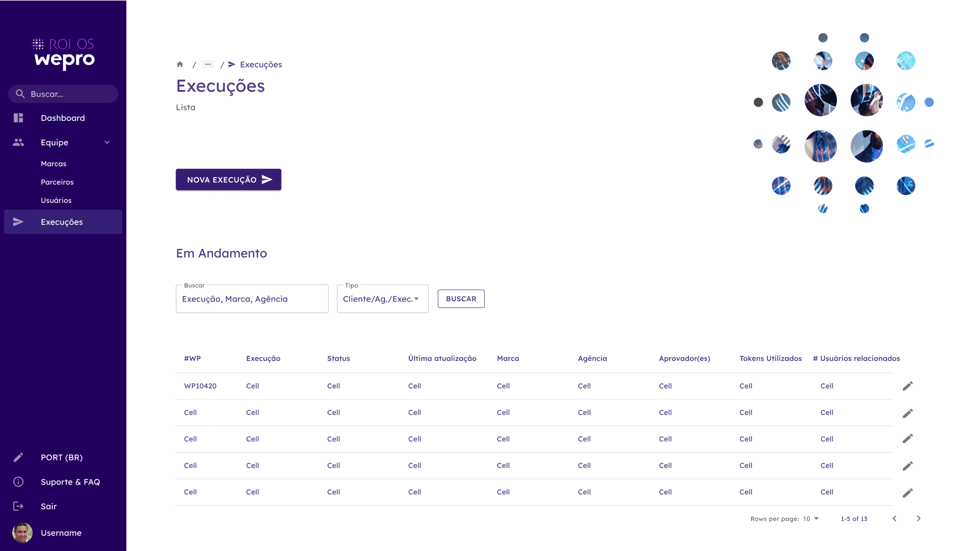Click the Username avatar photo
The width and height of the screenshot is (980, 551).
pyautogui.click(x=23, y=532)
